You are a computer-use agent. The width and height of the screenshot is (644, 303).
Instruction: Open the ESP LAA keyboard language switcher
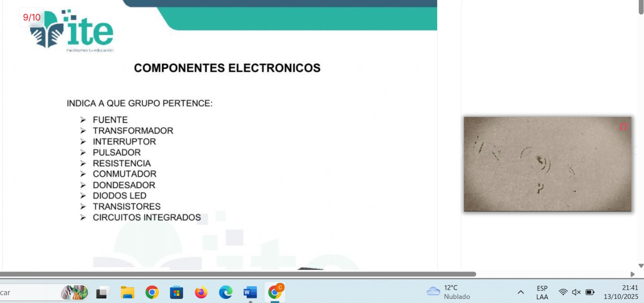(x=542, y=293)
